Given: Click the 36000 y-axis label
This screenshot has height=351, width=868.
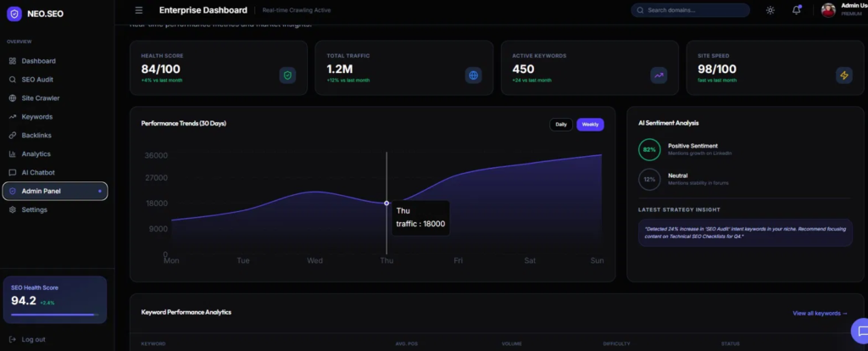Looking at the screenshot, I should pyautogui.click(x=156, y=155).
